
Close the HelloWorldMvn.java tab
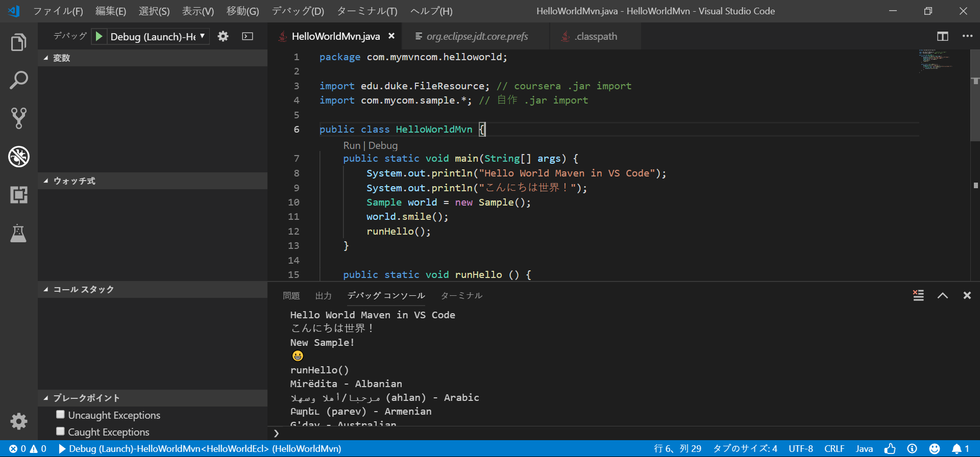point(391,36)
